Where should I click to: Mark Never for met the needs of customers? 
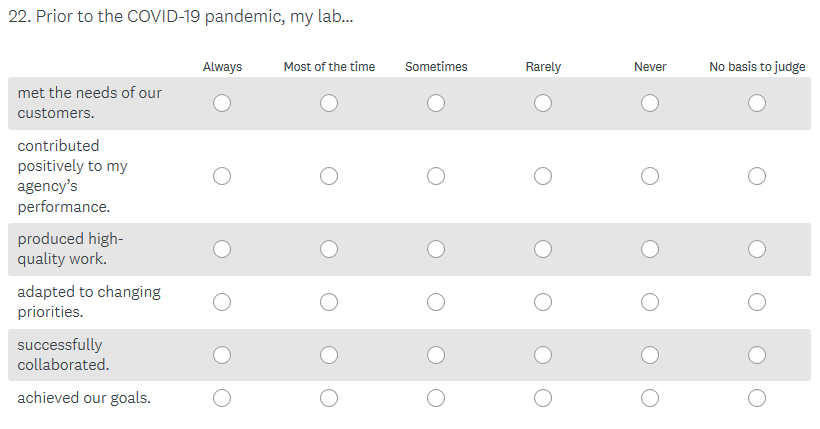click(x=650, y=103)
